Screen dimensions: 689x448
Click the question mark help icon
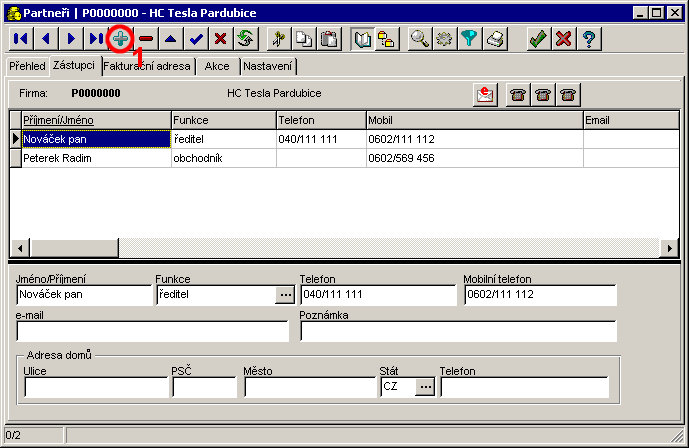pyautogui.click(x=589, y=39)
